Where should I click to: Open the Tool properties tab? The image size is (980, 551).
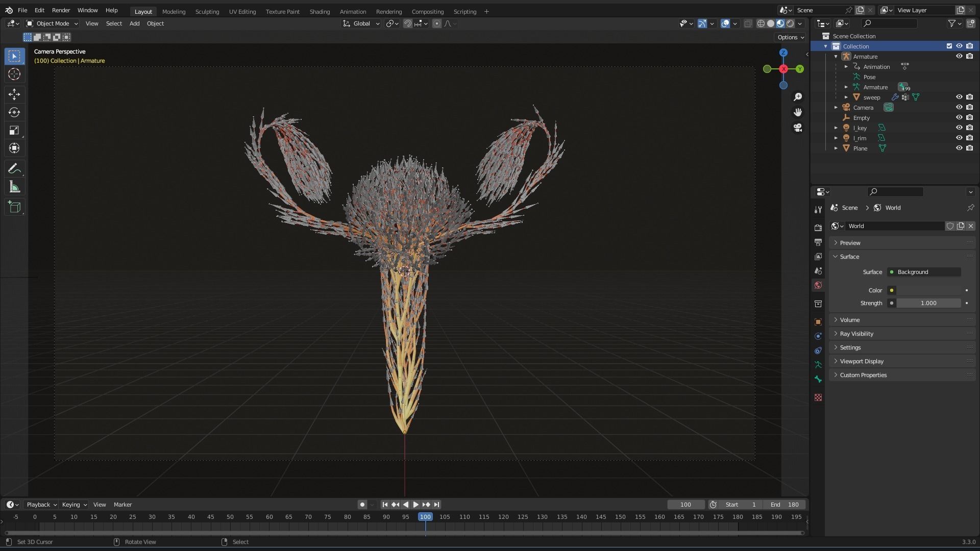818,210
